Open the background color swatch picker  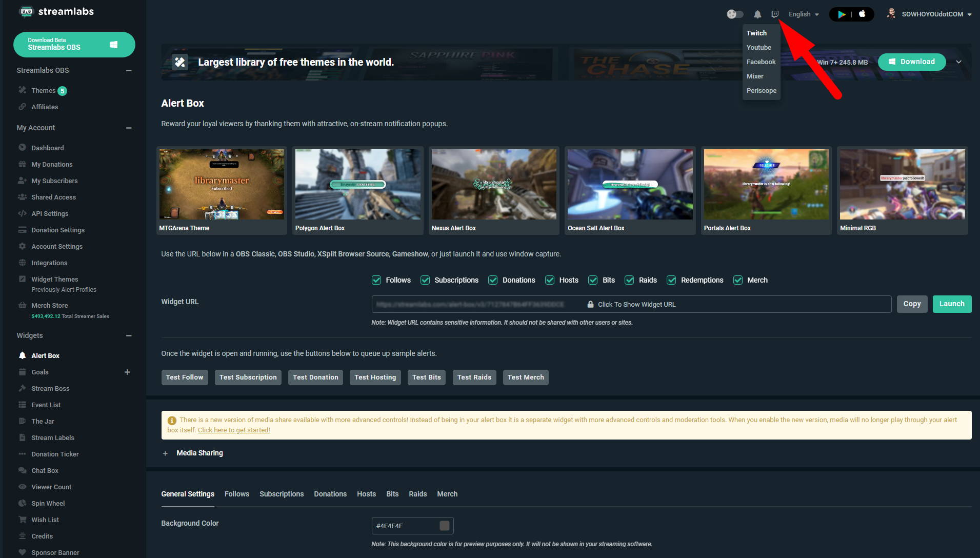pos(445,526)
